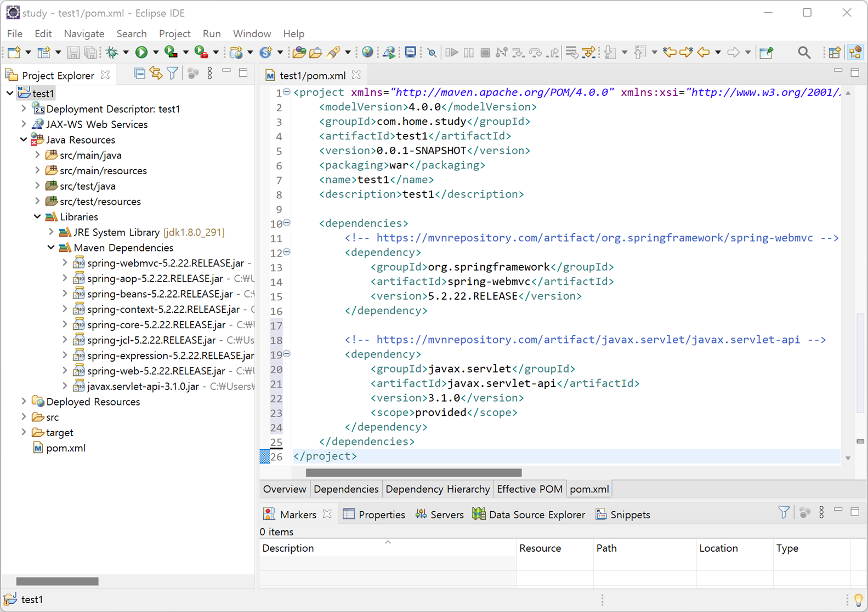Click the Open a Terminal monitor icon
This screenshot has width=868, height=612.
point(410,53)
